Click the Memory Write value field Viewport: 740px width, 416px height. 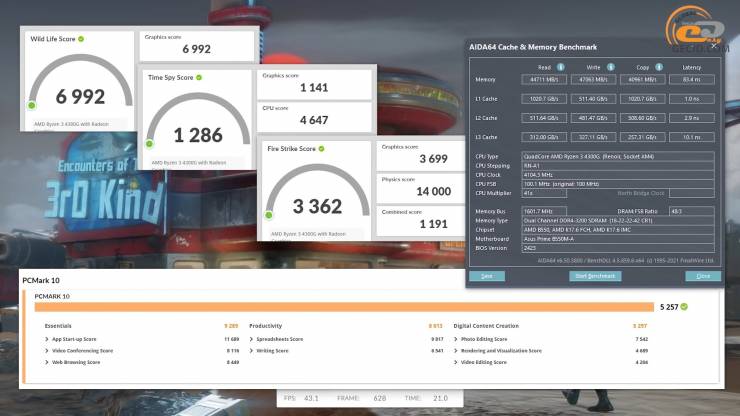tap(593, 80)
